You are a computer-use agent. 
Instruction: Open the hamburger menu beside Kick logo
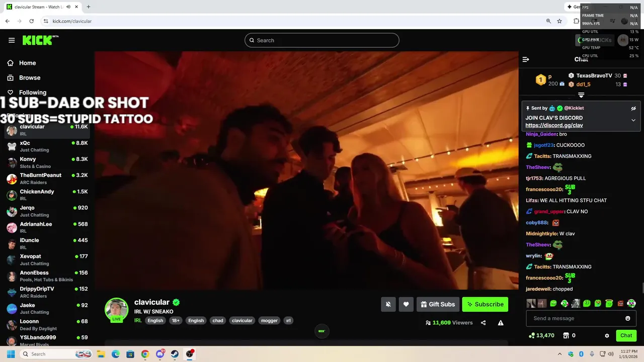click(x=12, y=40)
